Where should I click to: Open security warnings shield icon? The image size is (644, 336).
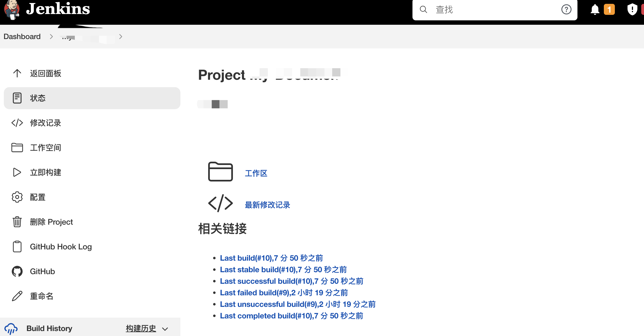click(x=632, y=9)
